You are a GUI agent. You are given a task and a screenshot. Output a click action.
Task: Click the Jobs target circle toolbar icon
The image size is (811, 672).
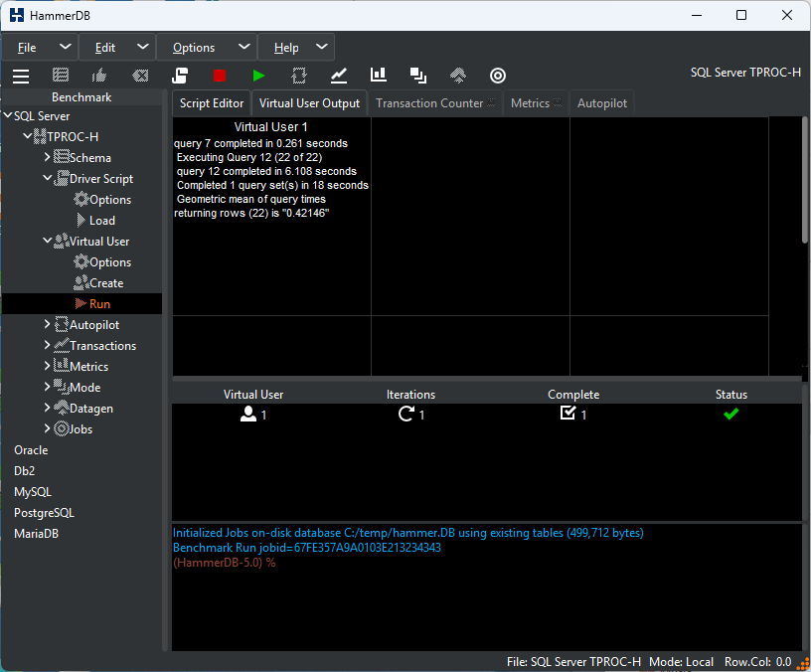click(x=498, y=76)
